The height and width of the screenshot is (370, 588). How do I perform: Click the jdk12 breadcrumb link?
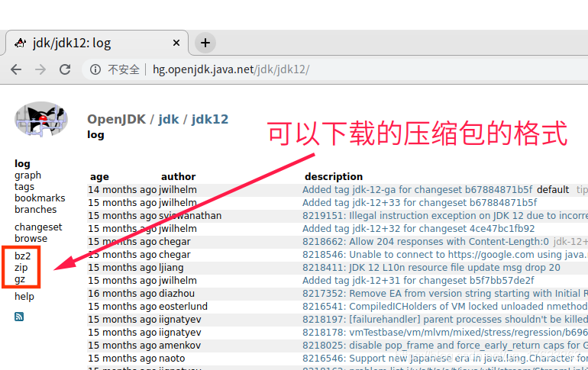[x=210, y=119]
